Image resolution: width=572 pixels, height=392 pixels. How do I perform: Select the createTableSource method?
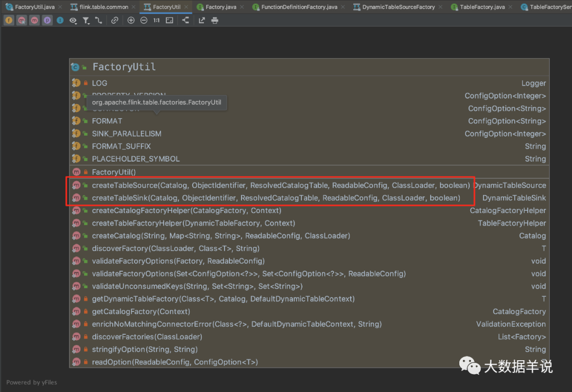point(309,185)
